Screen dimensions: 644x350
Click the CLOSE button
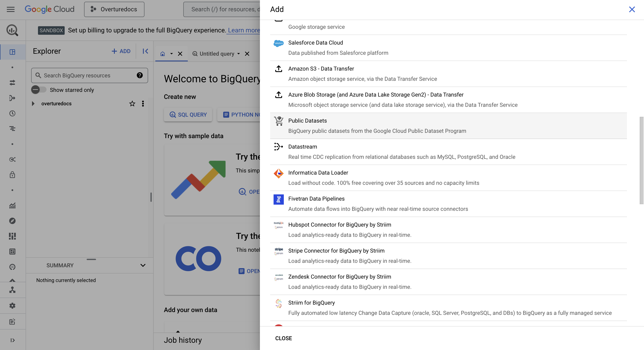tap(284, 338)
